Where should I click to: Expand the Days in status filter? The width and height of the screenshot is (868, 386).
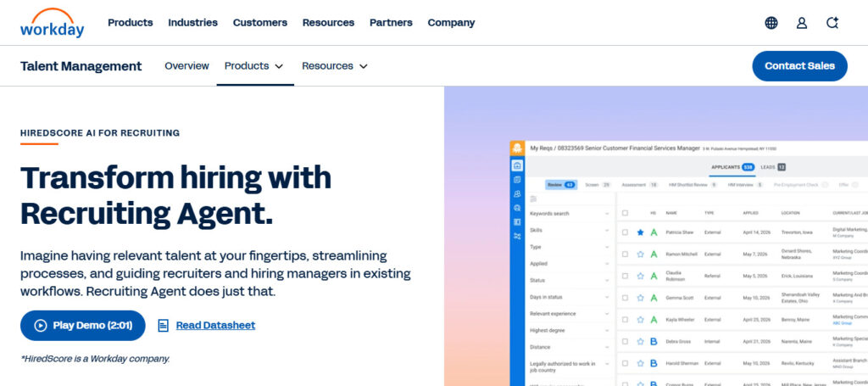click(570, 297)
